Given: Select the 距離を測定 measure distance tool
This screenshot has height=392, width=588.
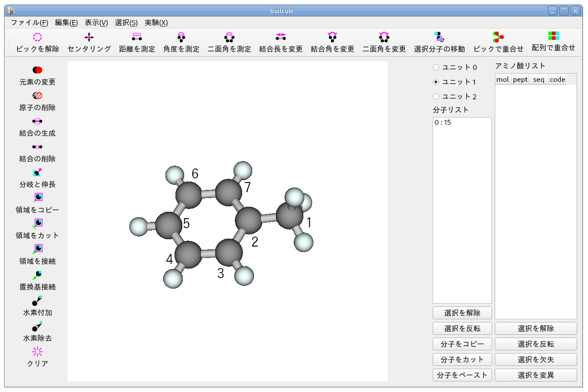Looking at the screenshot, I should tap(137, 37).
